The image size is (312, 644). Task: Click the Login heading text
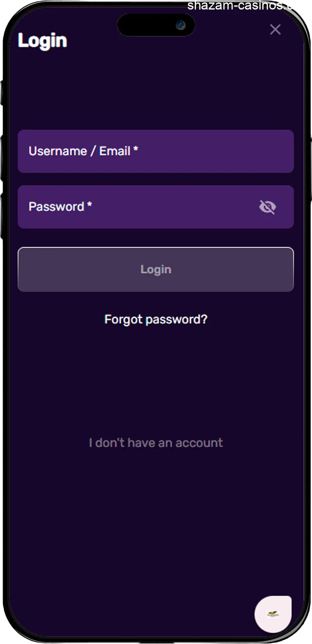point(42,41)
